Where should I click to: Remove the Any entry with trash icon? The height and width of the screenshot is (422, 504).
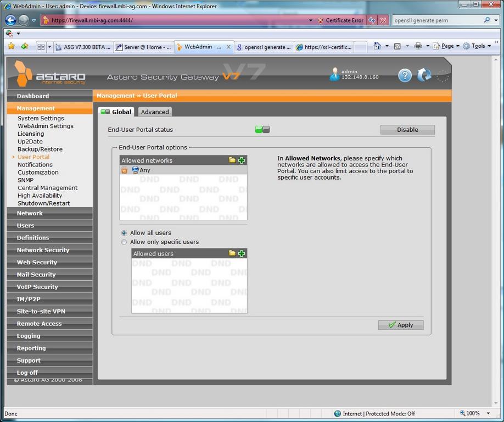click(125, 170)
